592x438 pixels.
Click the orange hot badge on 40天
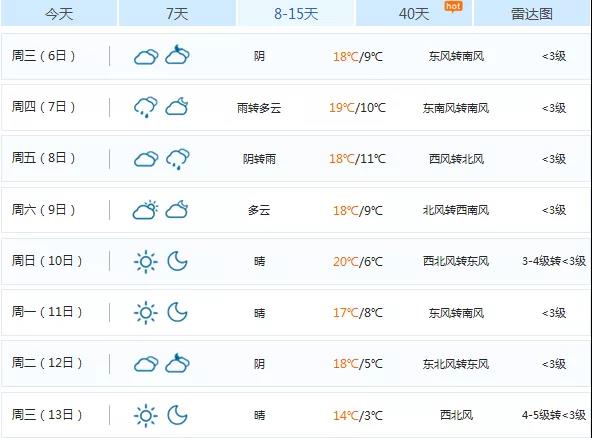coord(453,6)
